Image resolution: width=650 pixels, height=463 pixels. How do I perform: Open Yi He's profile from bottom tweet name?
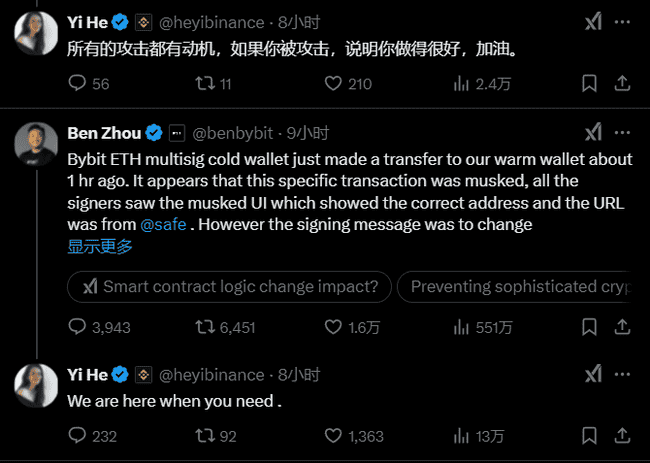86,375
